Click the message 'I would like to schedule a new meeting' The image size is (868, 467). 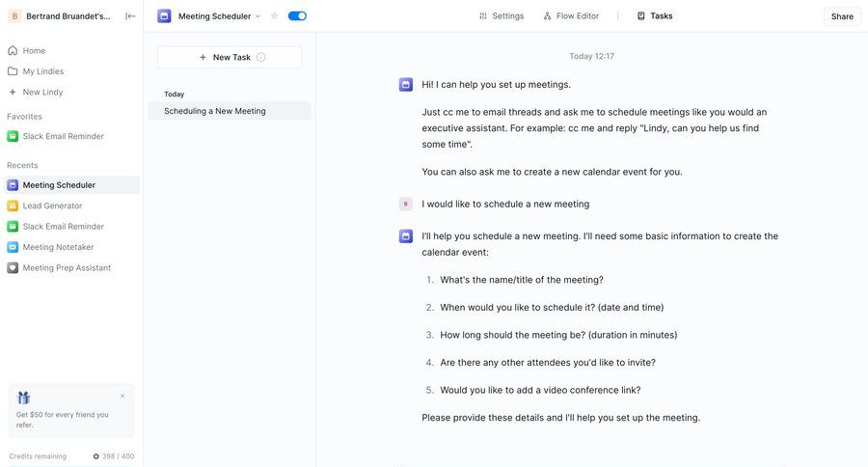(505, 204)
